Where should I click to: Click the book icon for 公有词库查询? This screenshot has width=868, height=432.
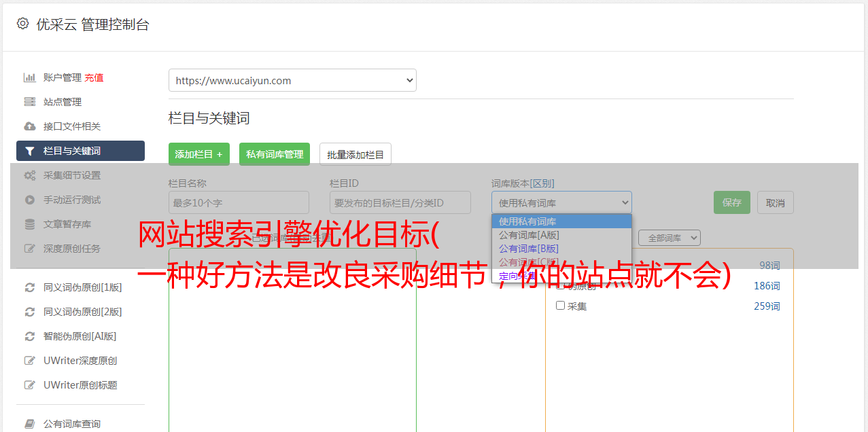coord(30,424)
